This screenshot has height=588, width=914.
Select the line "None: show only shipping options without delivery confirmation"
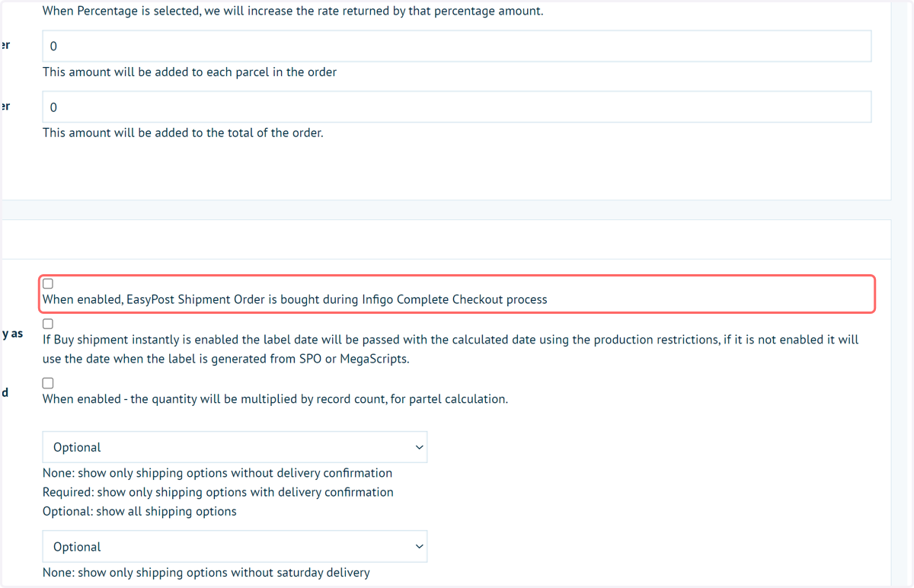[218, 473]
